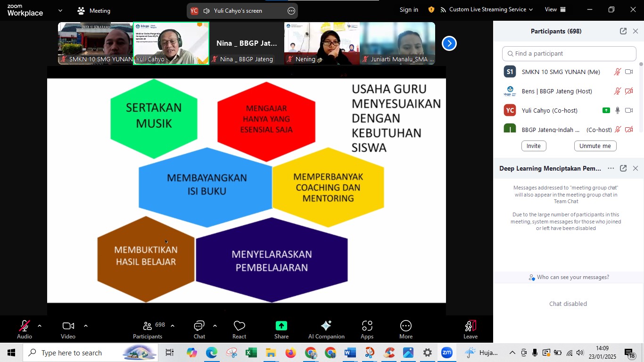Open AI Companion
Screen dimensions: 644x362
point(326,329)
